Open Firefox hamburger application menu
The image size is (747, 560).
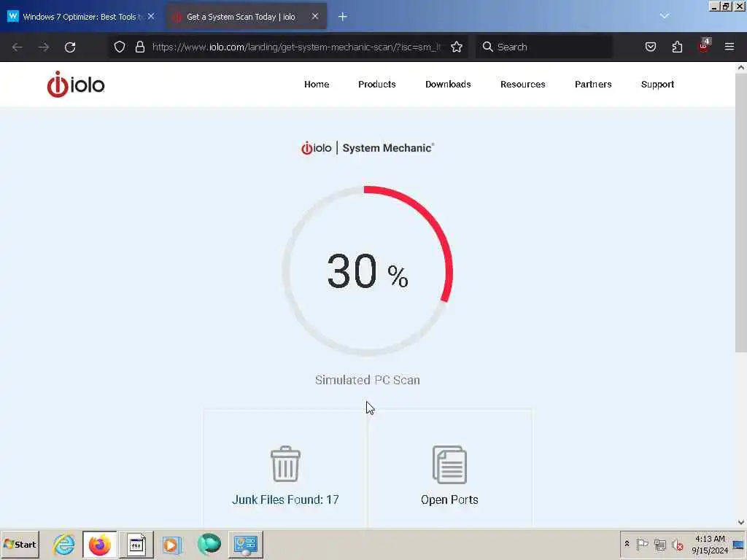(x=729, y=47)
